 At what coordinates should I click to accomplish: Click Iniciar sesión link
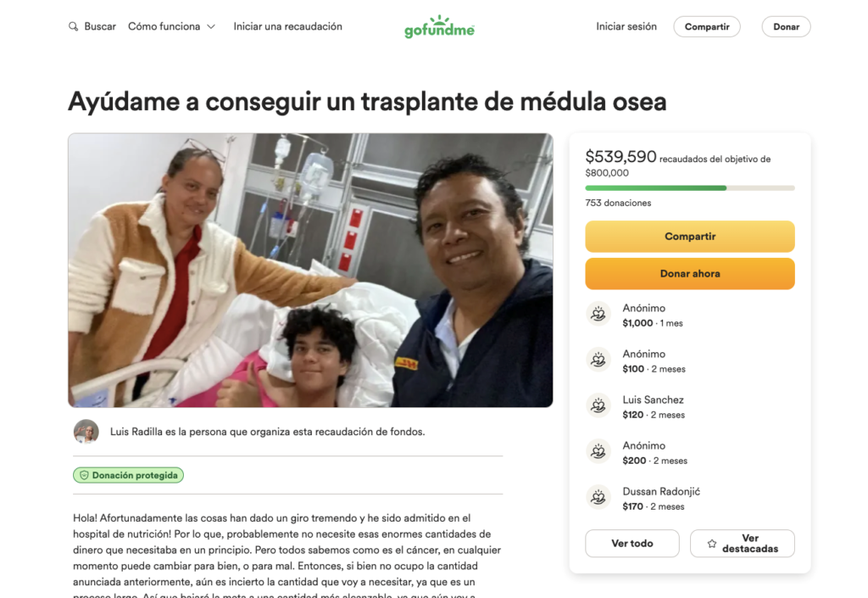pyautogui.click(x=626, y=26)
